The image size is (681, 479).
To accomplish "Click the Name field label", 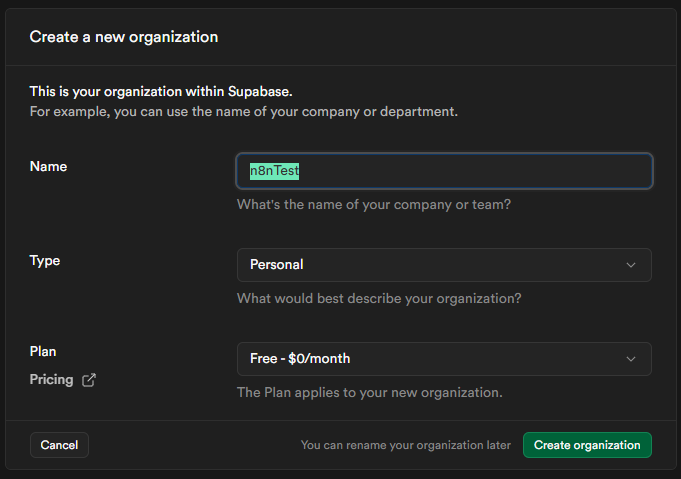I will tap(49, 166).
